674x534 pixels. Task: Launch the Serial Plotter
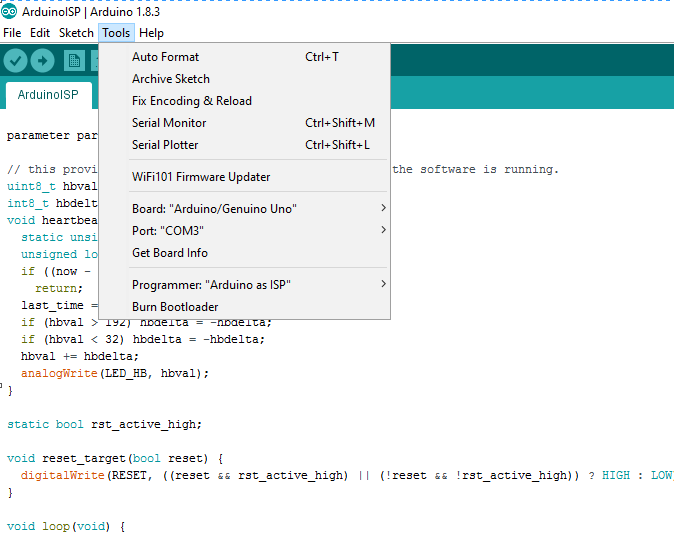point(165,145)
